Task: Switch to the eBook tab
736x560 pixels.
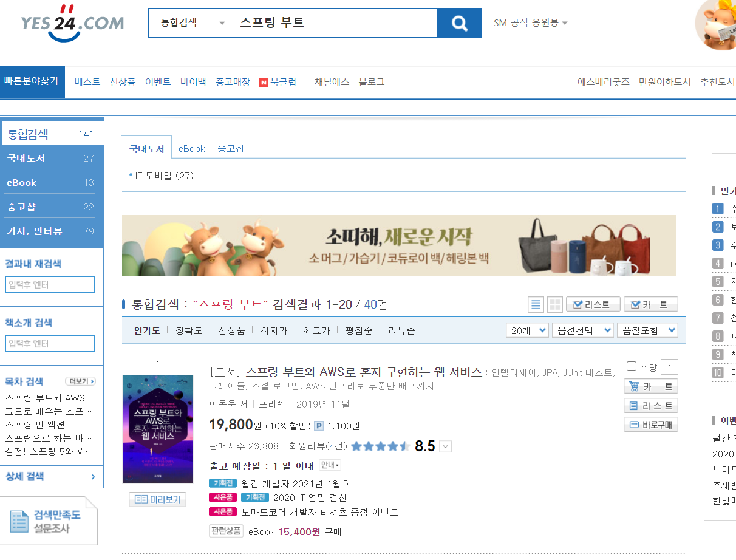Action: coord(191,149)
